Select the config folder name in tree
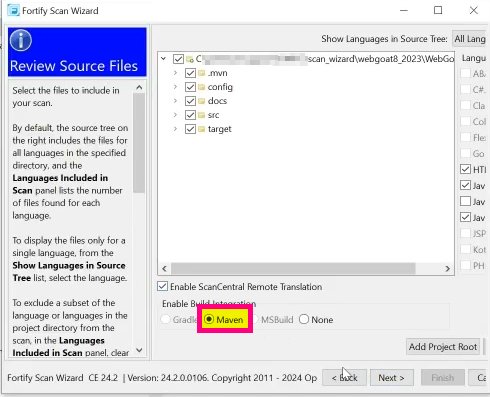 coord(220,87)
